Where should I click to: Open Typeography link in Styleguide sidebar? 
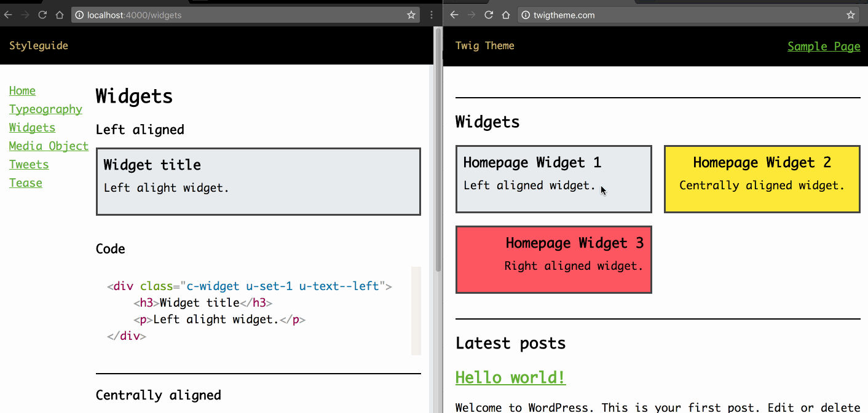tap(45, 109)
